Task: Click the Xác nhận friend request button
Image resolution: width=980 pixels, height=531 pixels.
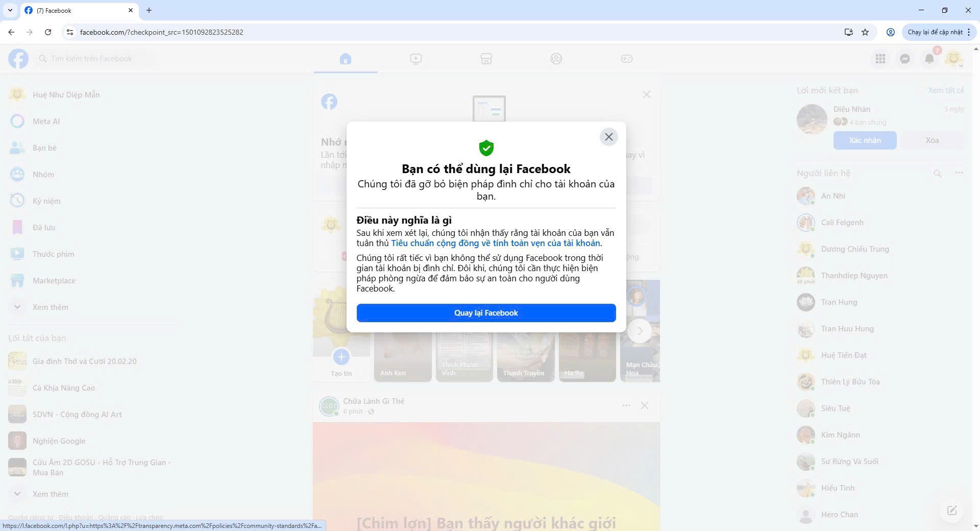Action: tap(865, 140)
